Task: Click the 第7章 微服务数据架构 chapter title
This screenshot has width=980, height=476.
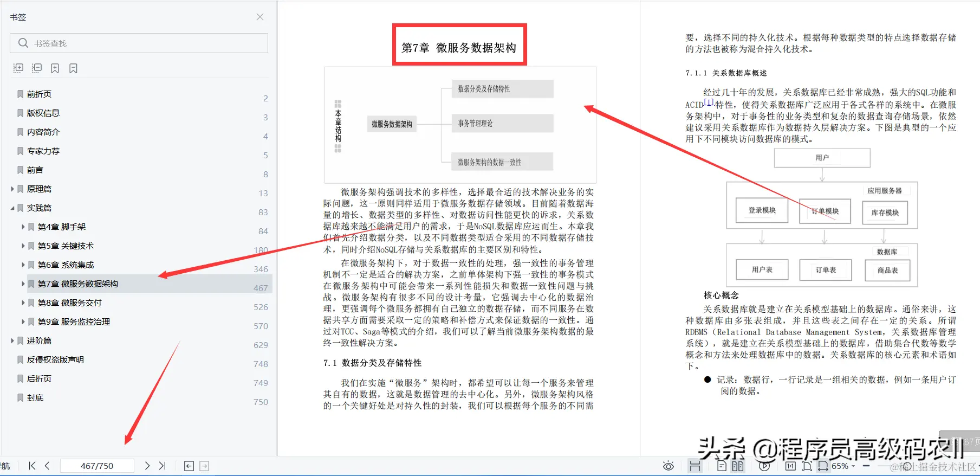Action: [459, 48]
